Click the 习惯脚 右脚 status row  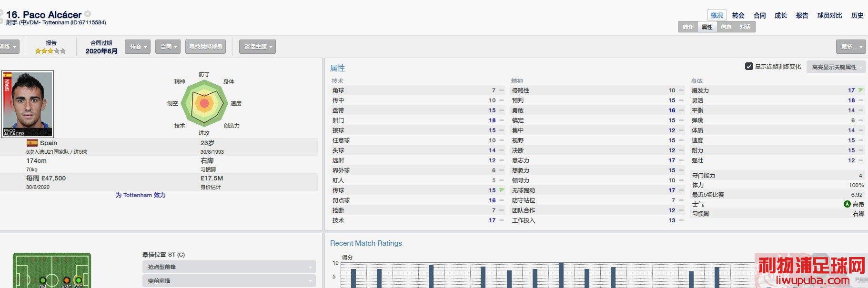tap(777, 214)
